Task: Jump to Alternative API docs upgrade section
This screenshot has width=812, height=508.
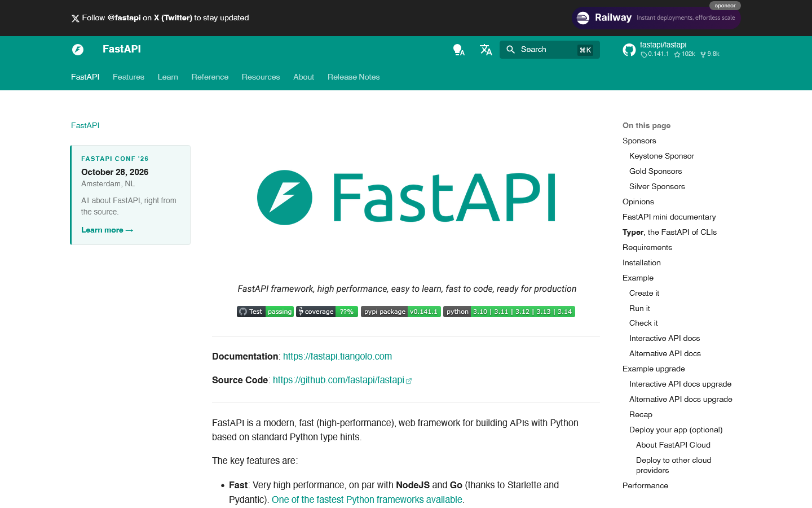Action: pyautogui.click(x=681, y=399)
